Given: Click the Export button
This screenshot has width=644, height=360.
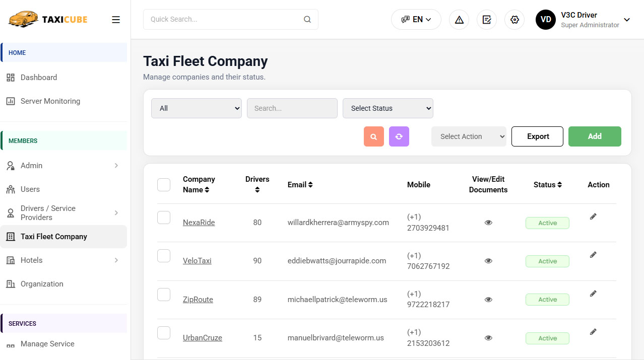Looking at the screenshot, I should pos(537,136).
